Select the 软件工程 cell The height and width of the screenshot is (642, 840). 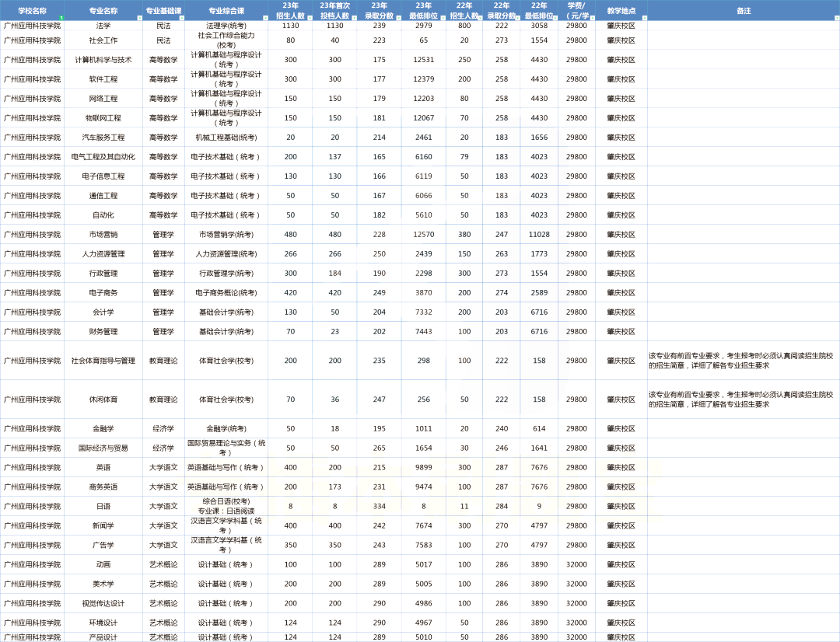(x=103, y=79)
